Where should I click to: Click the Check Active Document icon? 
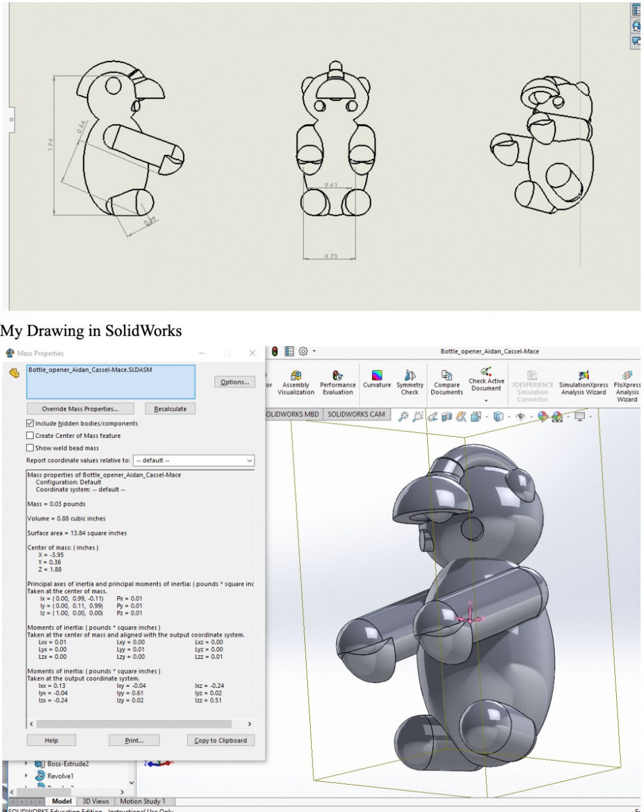(x=486, y=371)
